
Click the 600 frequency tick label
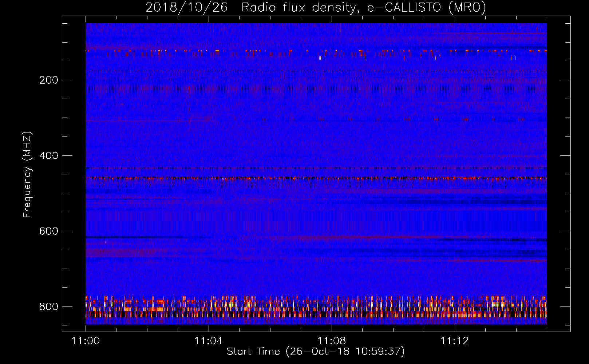(48, 231)
